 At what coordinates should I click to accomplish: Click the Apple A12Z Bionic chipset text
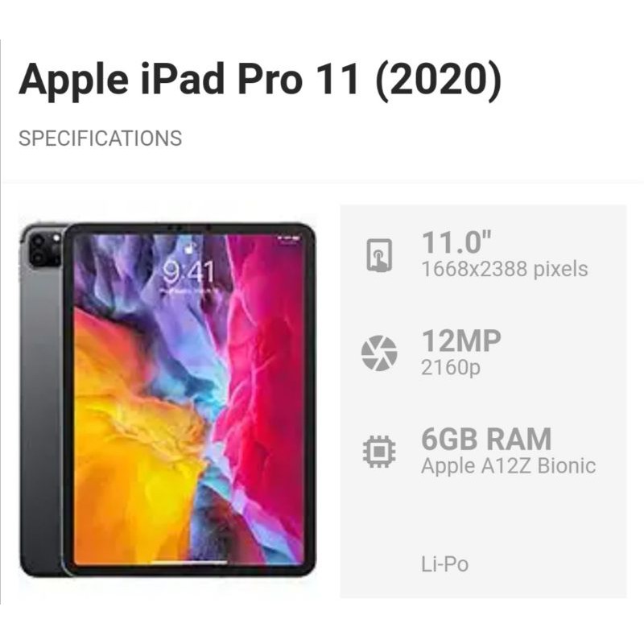[509, 466]
